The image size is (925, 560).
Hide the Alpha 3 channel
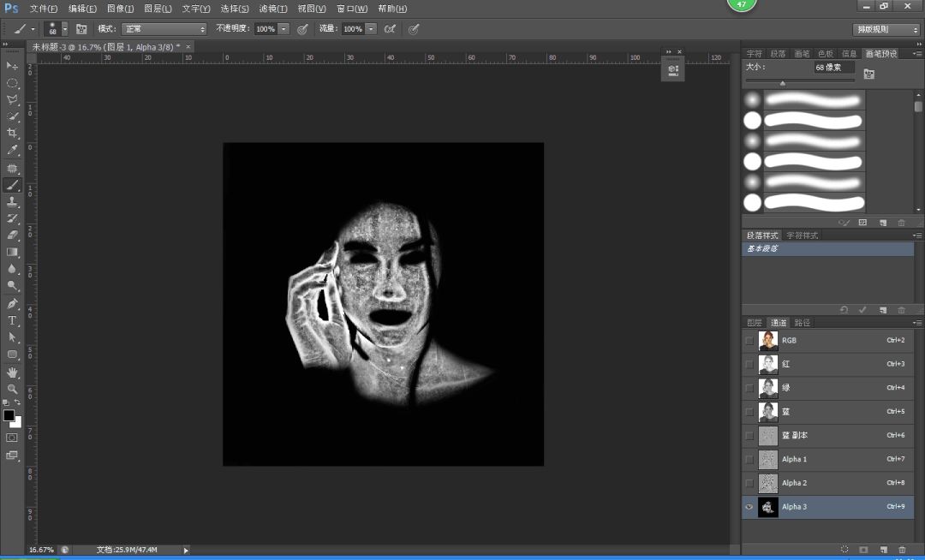(749, 507)
